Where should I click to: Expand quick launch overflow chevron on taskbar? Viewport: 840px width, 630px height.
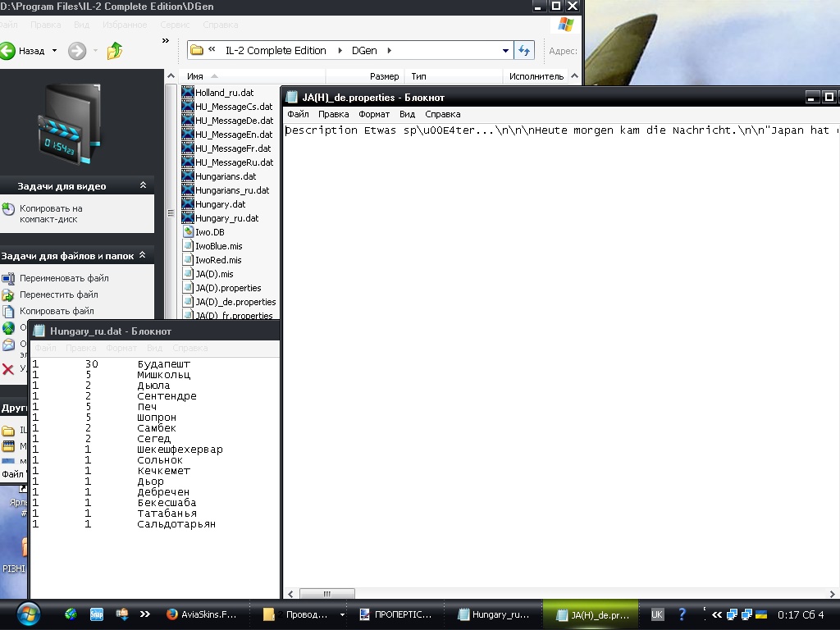pyautogui.click(x=144, y=614)
